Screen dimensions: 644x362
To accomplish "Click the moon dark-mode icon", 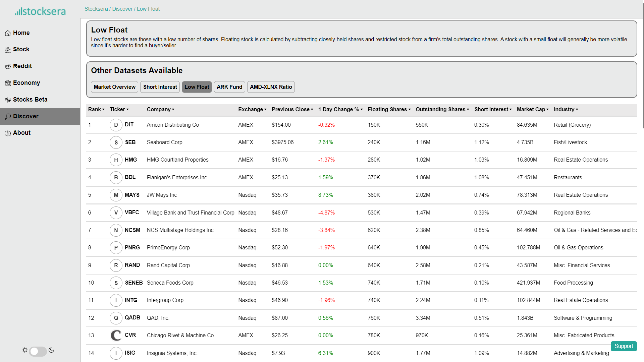I will click(51, 350).
